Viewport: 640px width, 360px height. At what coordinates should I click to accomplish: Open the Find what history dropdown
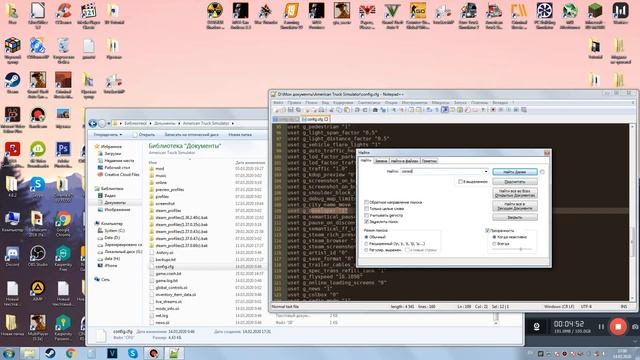[486, 171]
